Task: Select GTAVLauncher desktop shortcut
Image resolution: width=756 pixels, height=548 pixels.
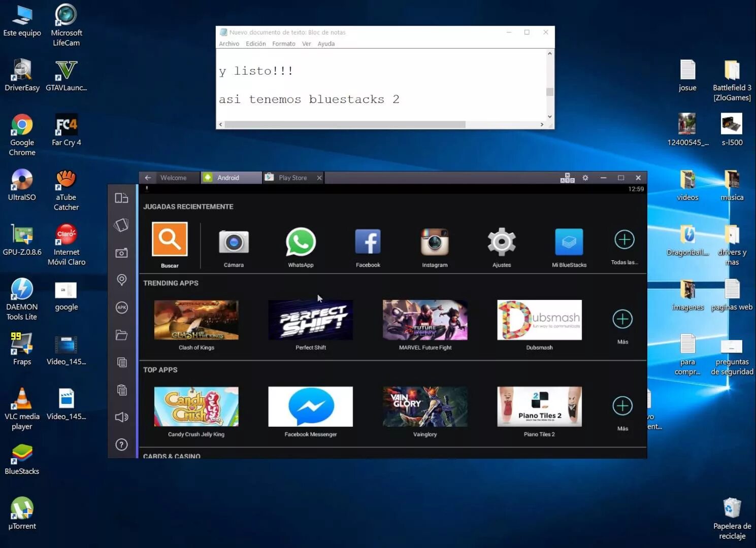Action: pos(66,75)
